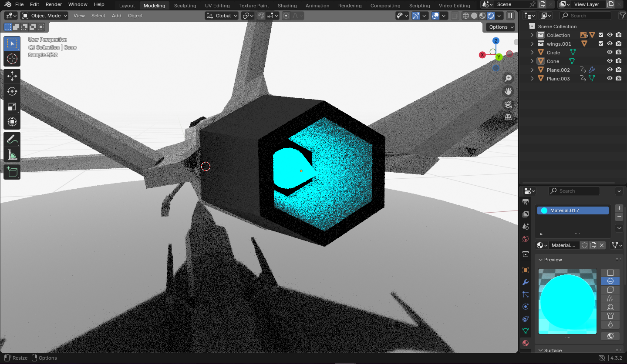The image size is (627, 364).
Task: Open the Object Mode dropdown
Action: point(44,16)
